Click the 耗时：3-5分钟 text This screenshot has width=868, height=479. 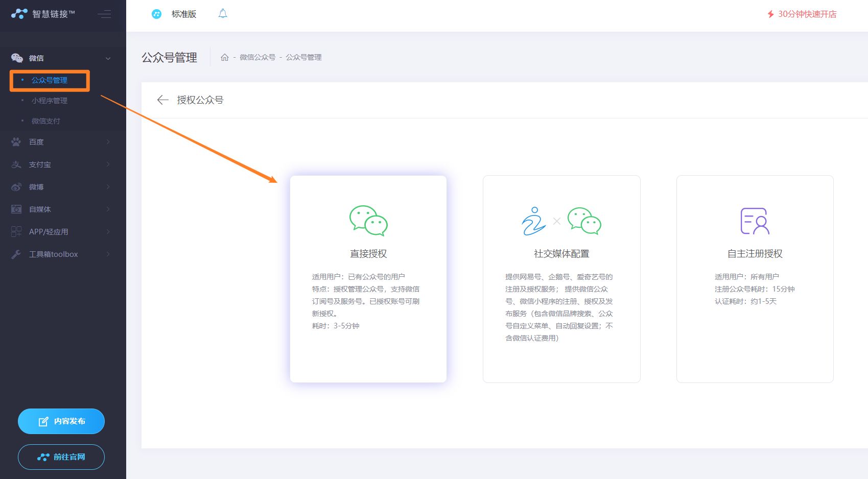(336, 326)
